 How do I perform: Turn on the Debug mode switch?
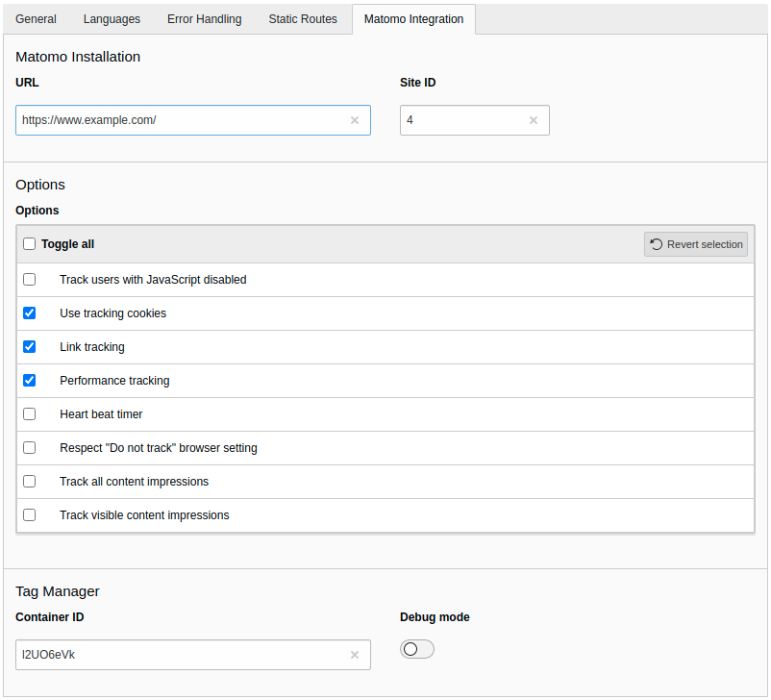tap(417, 649)
